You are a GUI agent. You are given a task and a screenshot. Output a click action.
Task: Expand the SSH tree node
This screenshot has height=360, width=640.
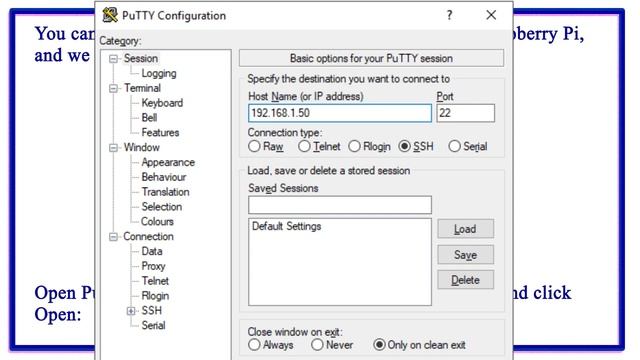tap(131, 311)
